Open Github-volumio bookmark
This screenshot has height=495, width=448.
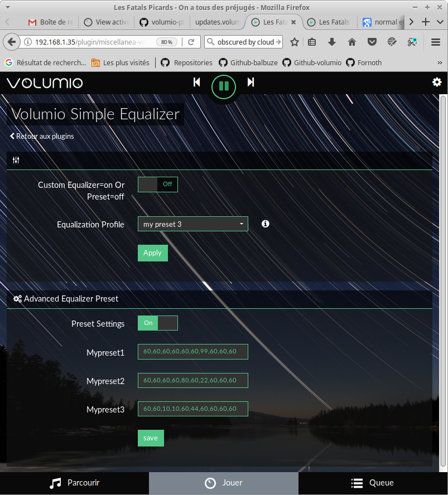point(312,62)
